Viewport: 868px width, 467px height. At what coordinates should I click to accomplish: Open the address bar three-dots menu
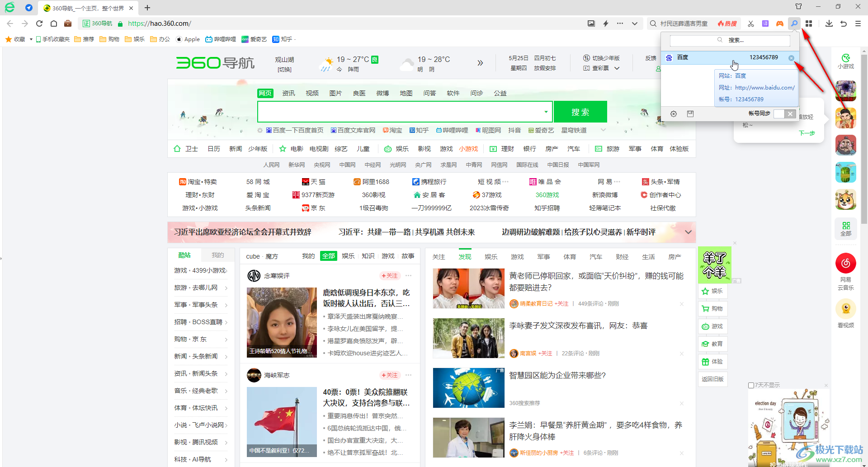point(620,24)
